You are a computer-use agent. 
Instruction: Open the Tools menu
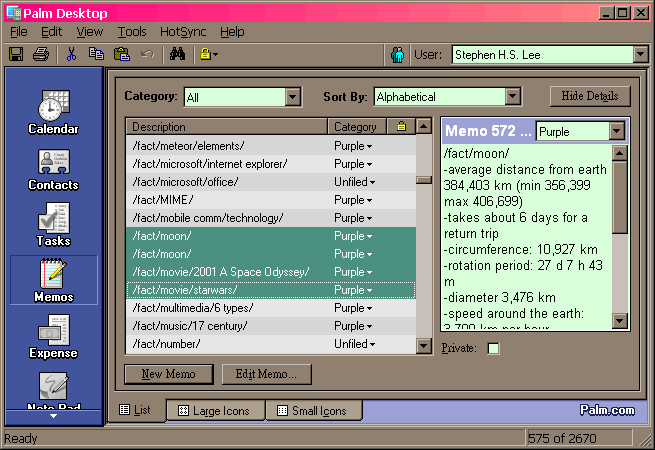(x=132, y=32)
